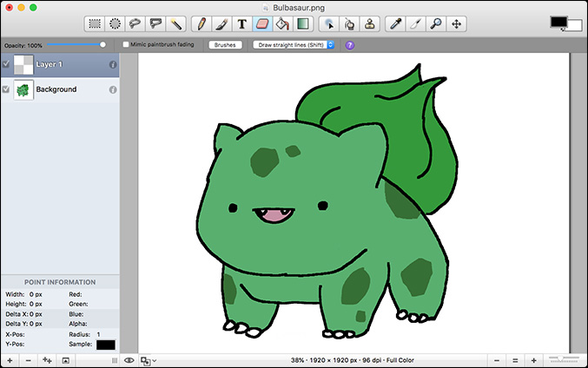
Task: Open the purple help button
Action: 349,45
